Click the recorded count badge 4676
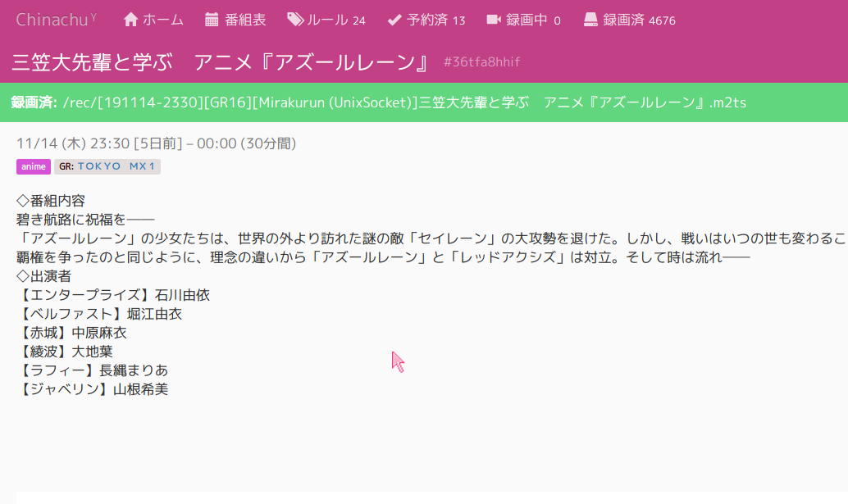The image size is (848, 504). tap(662, 20)
